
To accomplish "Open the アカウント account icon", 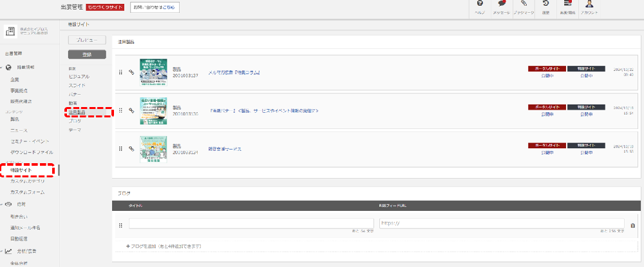I will click(x=589, y=5).
